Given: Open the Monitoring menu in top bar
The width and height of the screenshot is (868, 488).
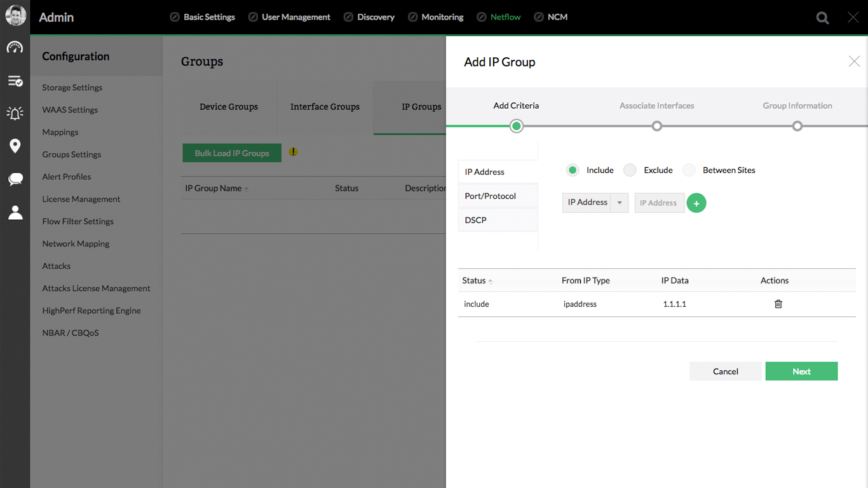Looking at the screenshot, I should [442, 17].
